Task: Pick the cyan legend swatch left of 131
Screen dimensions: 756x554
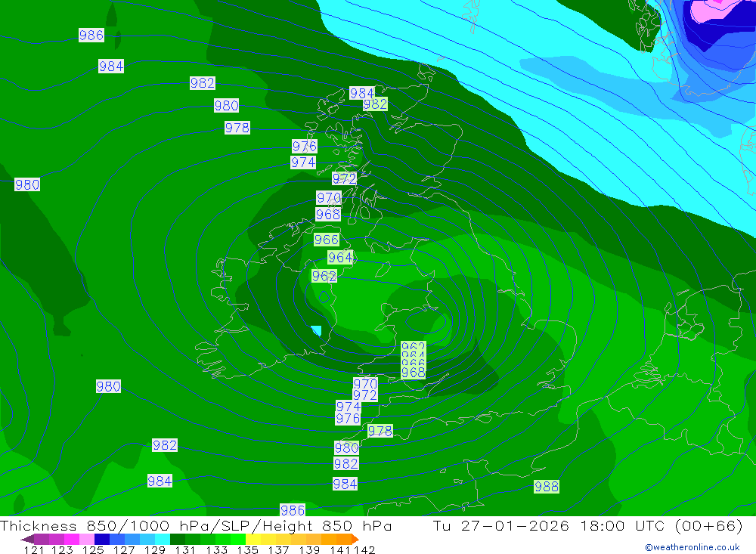Action: pos(162,539)
